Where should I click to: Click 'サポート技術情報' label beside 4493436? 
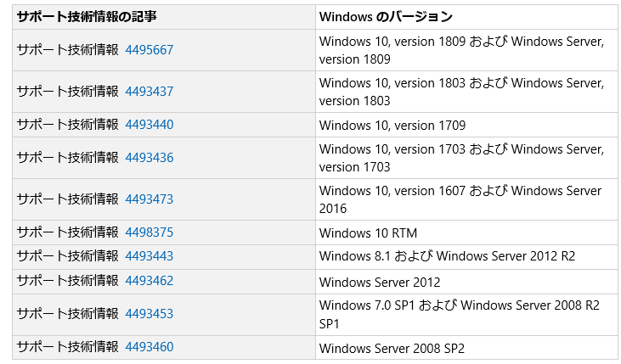click(68, 158)
